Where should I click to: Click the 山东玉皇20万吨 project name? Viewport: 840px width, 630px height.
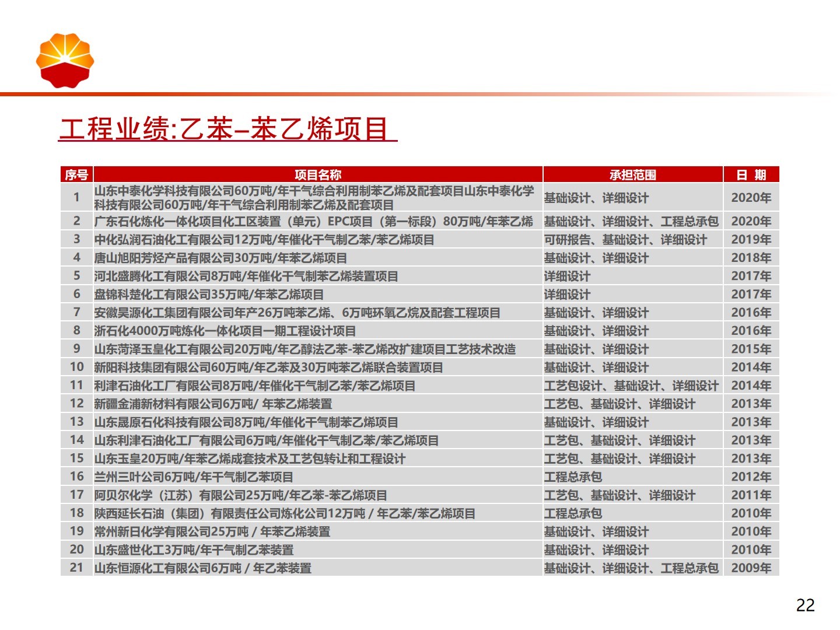[250, 459]
